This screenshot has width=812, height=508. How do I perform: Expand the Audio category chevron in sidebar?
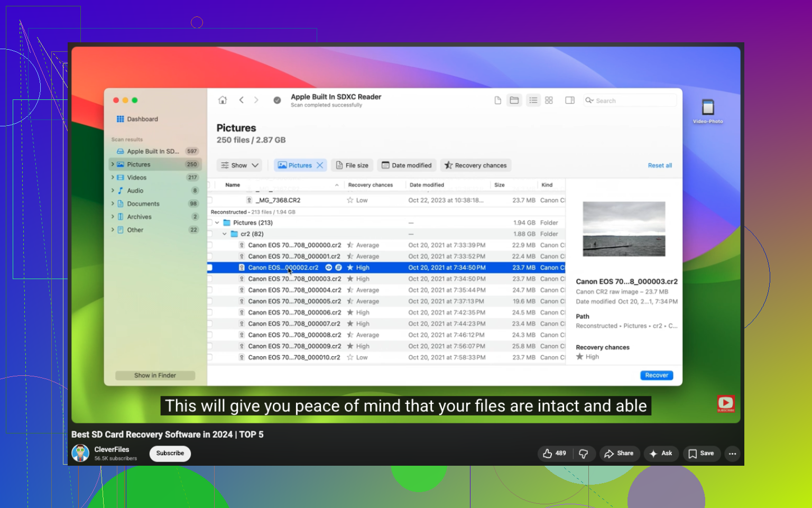(113, 190)
